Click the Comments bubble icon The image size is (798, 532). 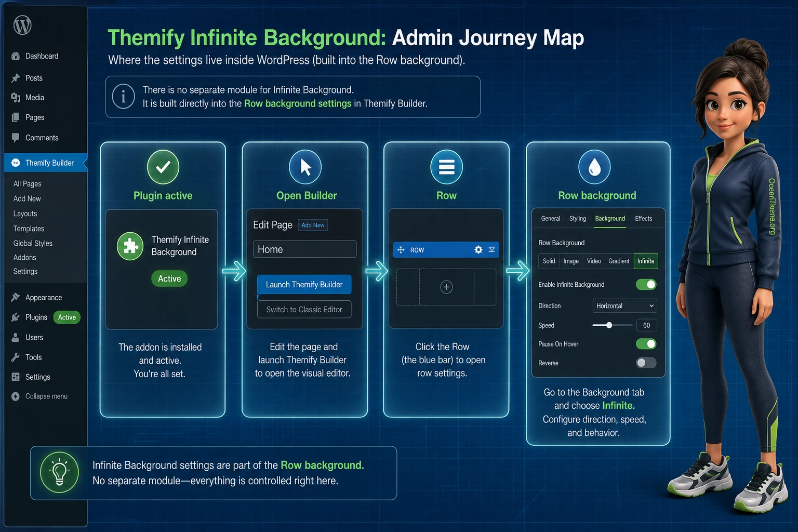click(16, 138)
